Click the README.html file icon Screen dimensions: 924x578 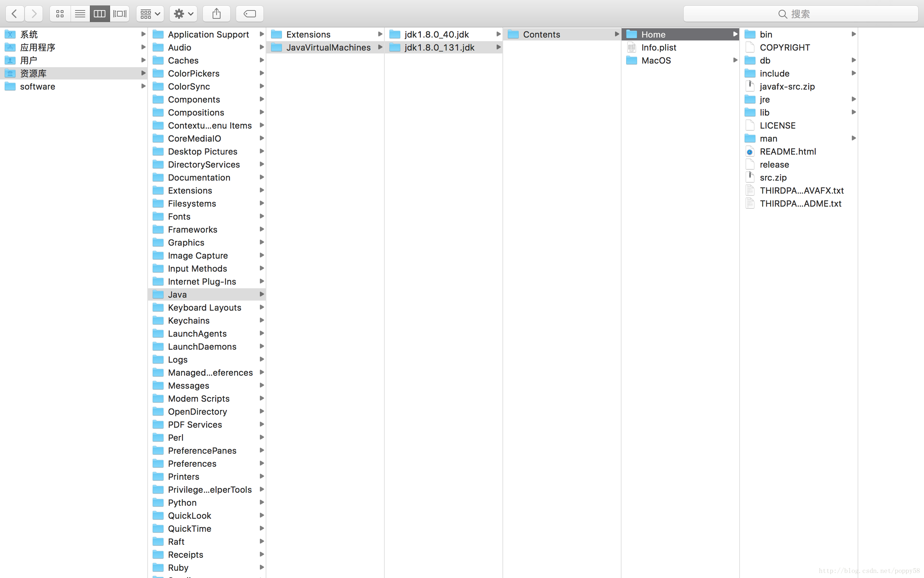[750, 151]
